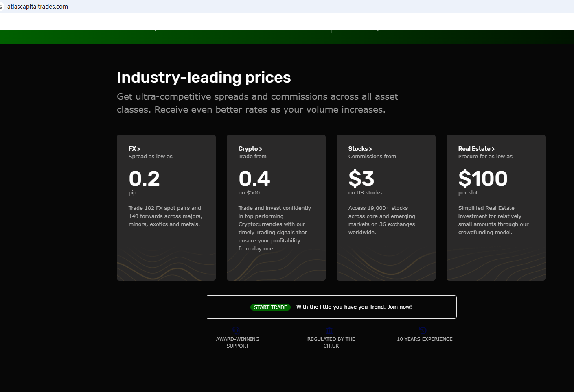Expand the Stocks chevron arrow
574x392 pixels.
tap(370, 149)
